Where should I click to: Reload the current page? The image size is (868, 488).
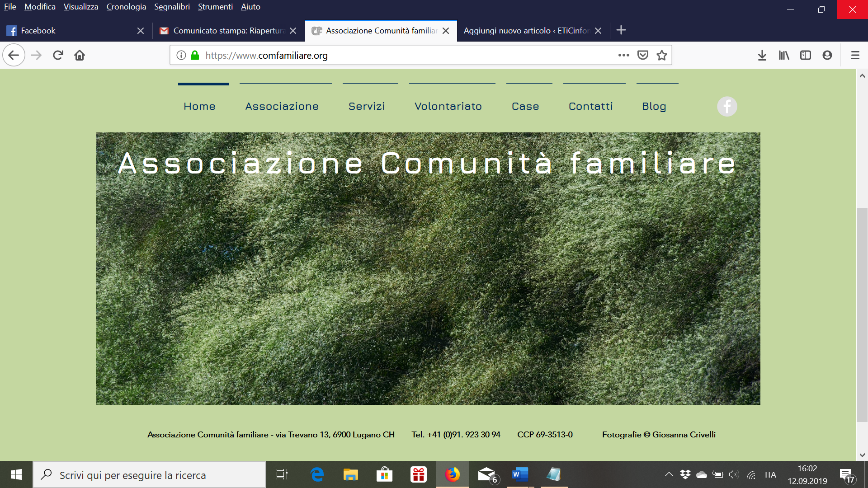(x=58, y=55)
